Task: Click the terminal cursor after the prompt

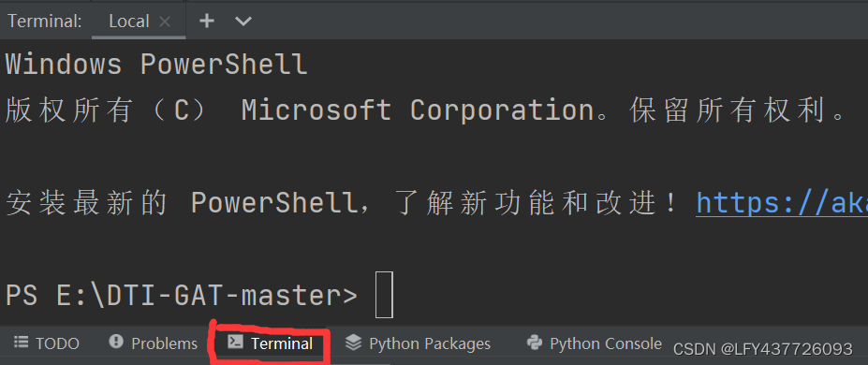Action: point(384,295)
